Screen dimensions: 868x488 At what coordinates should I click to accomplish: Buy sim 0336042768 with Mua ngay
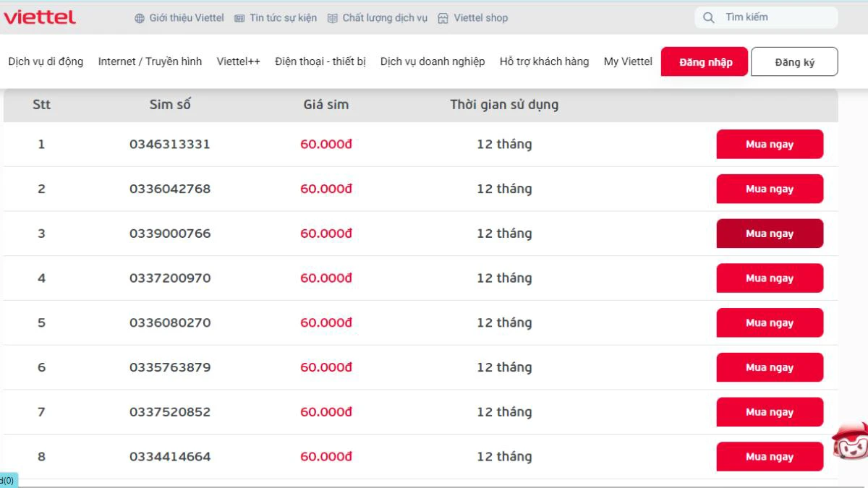tap(770, 189)
